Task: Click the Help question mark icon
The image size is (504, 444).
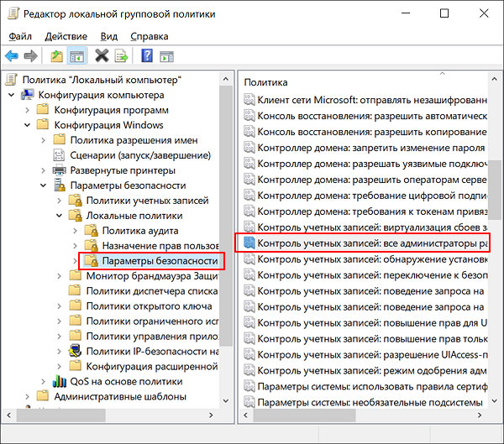Action: [x=147, y=56]
